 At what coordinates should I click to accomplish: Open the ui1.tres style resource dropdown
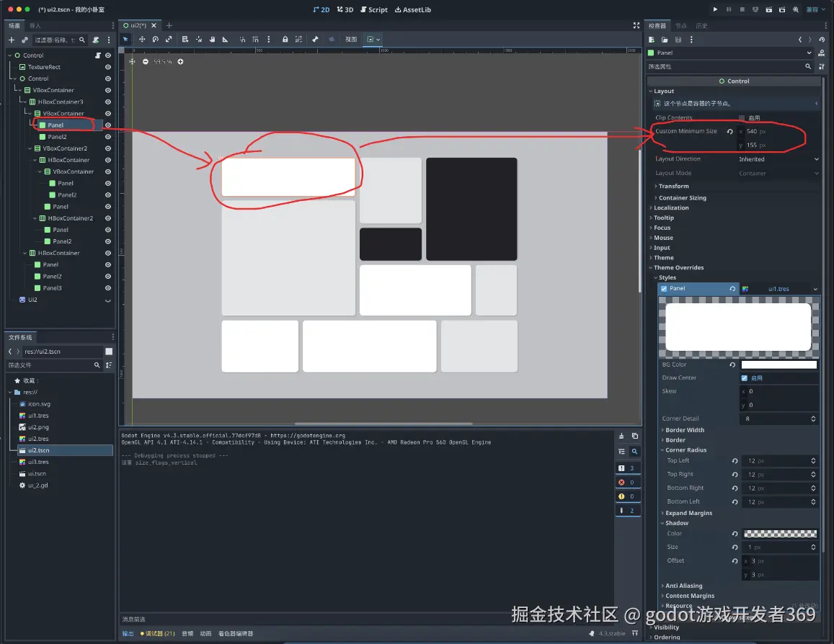point(815,289)
